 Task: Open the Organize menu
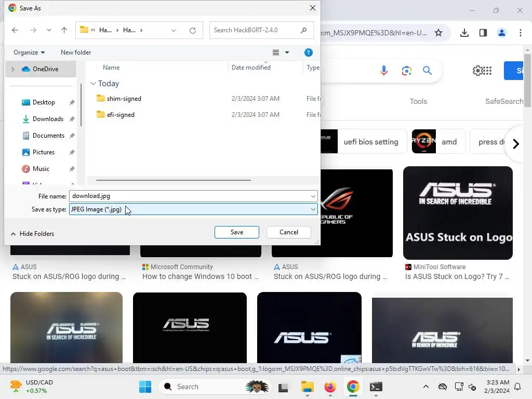point(29,52)
